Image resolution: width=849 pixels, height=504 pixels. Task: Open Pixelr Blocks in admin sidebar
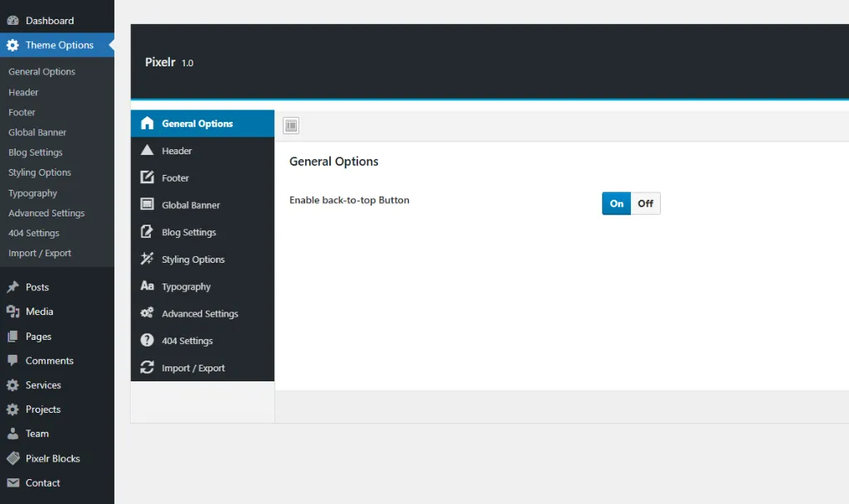click(x=52, y=458)
